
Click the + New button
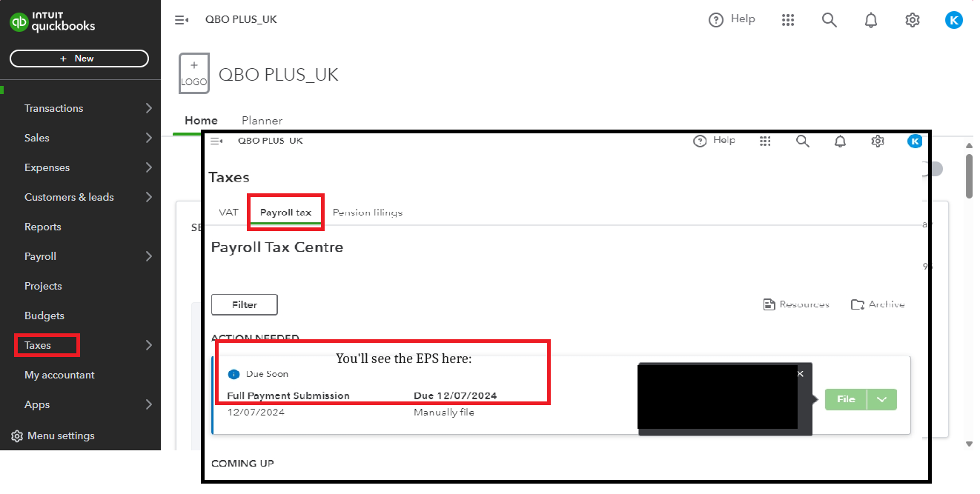79,58
